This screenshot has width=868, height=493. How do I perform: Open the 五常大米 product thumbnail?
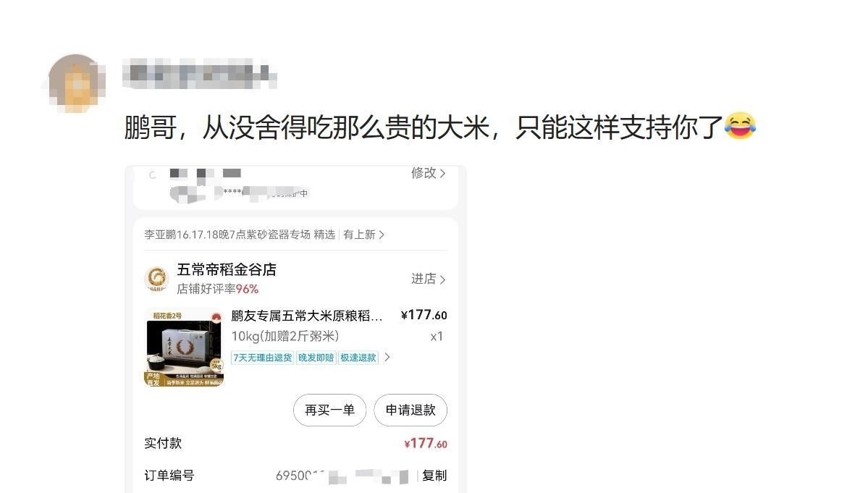click(x=185, y=347)
